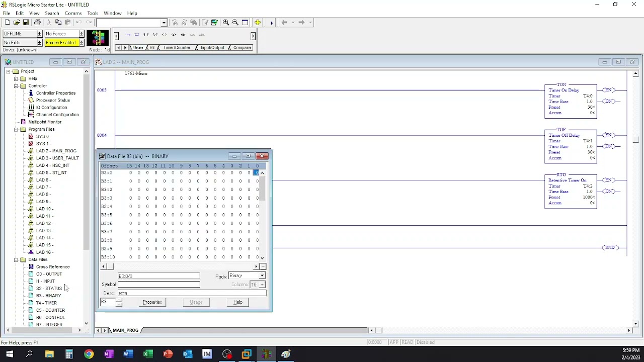Zoom out on the ladder view
The image size is (644, 362).
pos(235,22)
